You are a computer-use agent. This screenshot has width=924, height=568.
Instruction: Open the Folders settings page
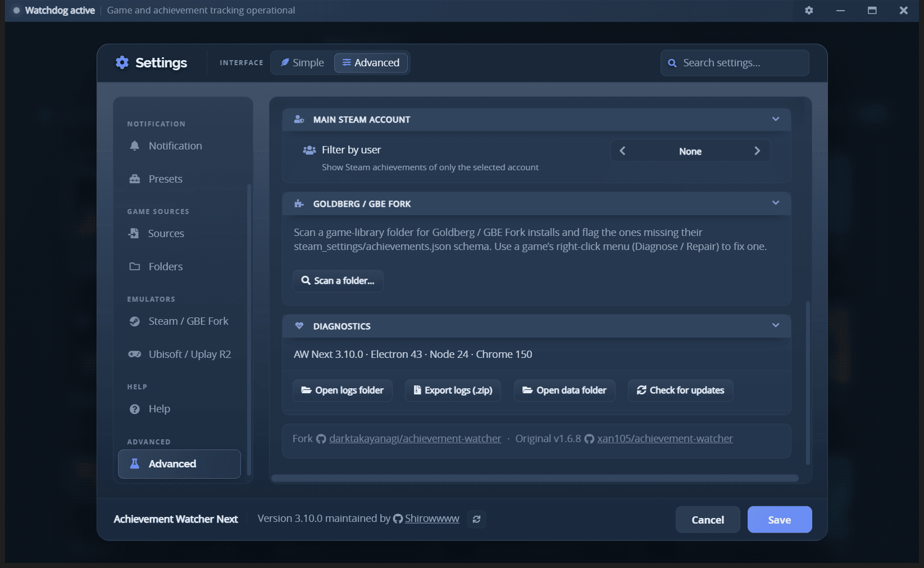click(x=179, y=266)
